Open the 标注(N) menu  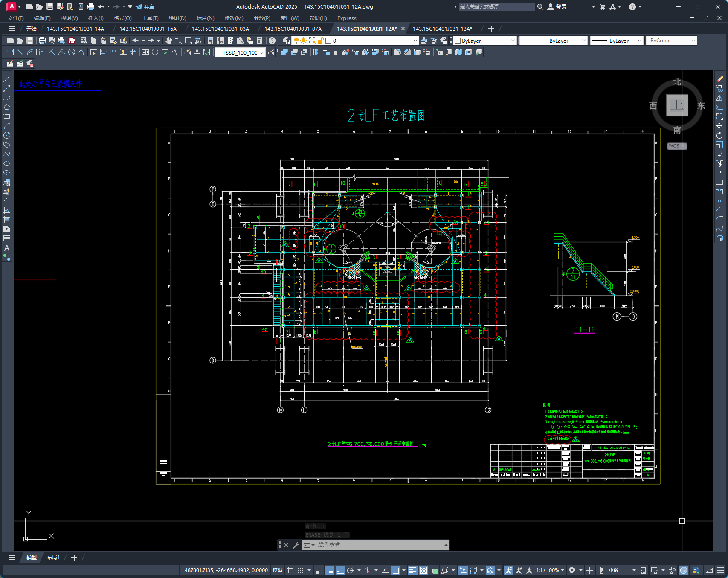coord(205,18)
